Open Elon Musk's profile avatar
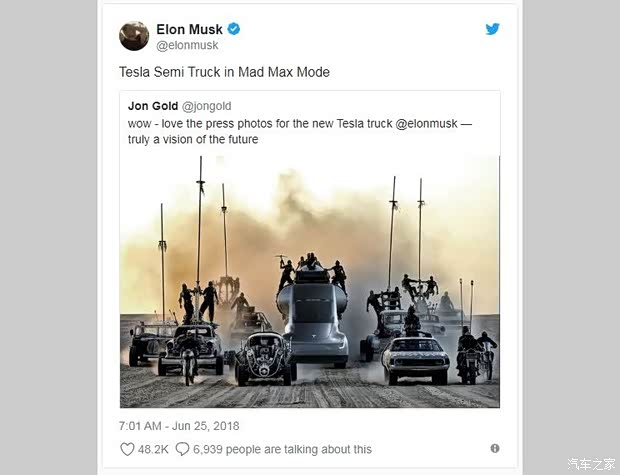 134,36
